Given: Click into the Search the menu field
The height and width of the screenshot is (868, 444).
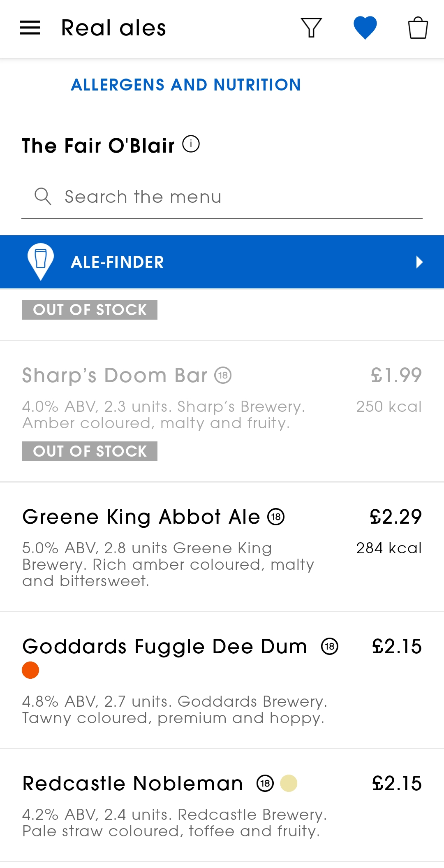Looking at the screenshot, I should (238, 197).
